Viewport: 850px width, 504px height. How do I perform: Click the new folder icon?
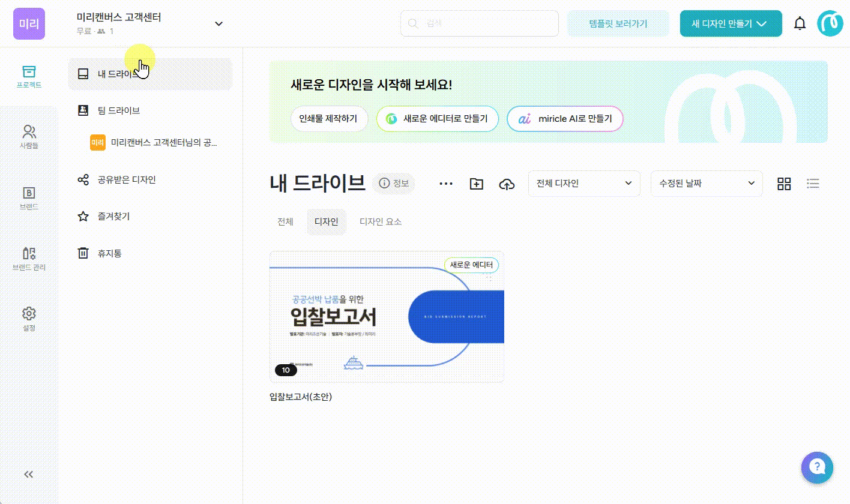click(476, 184)
